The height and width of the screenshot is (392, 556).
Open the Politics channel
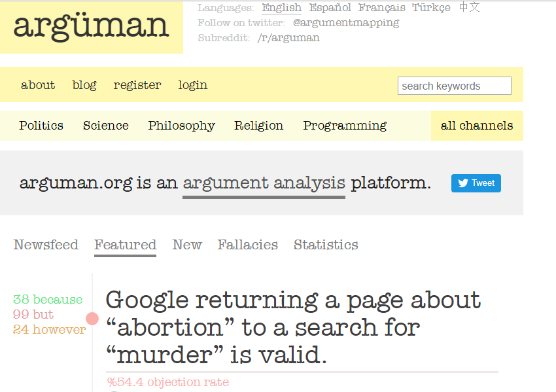point(41,126)
